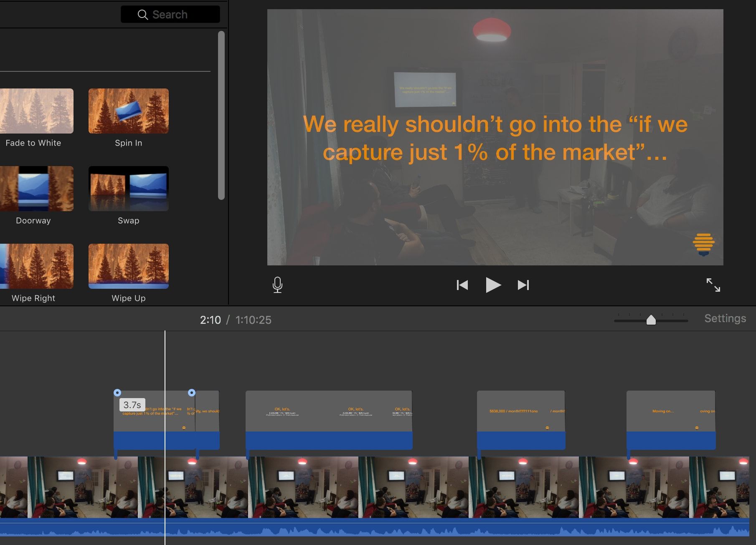Screen dimensions: 756x545
Task: Click the right fade handle of selected title
Action: click(192, 393)
